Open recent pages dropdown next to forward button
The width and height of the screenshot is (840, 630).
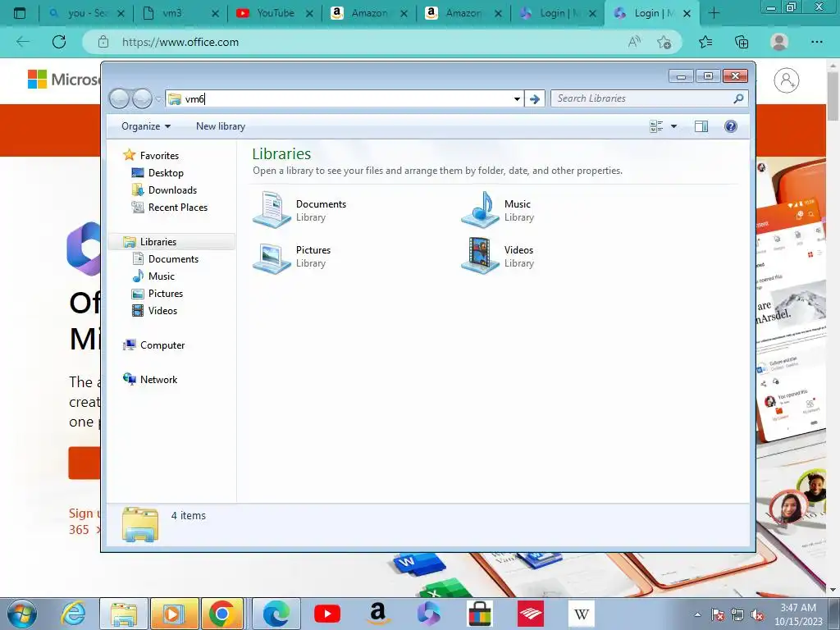pyautogui.click(x=158, y=98)
